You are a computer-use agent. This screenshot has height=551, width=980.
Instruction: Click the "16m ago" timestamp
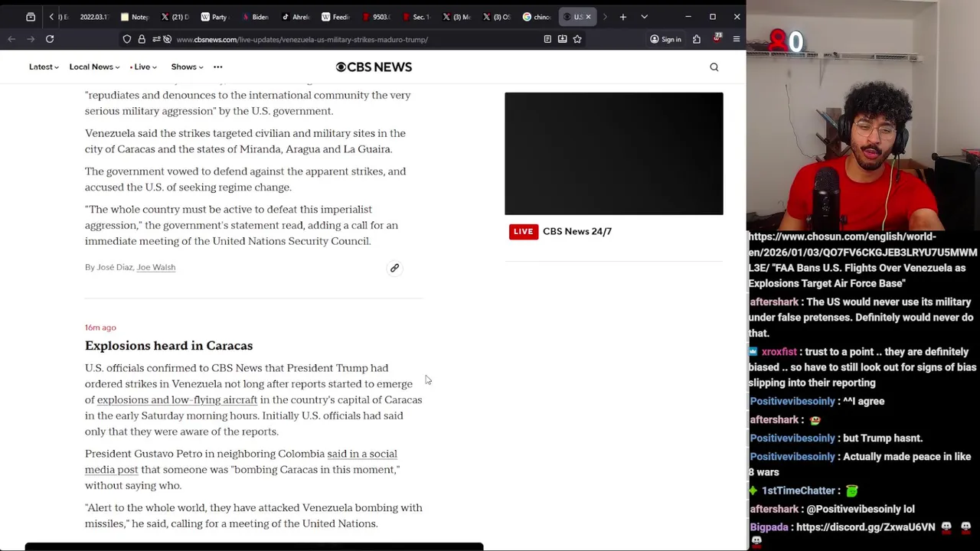click(x=100, y=328)
